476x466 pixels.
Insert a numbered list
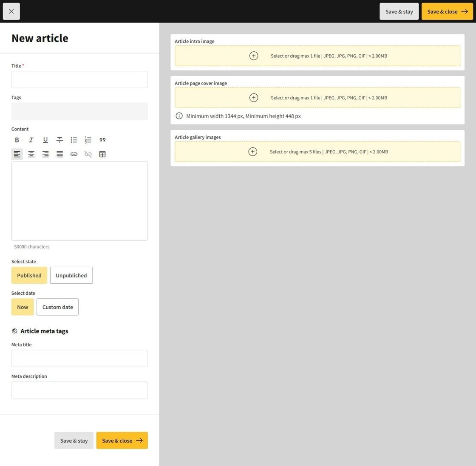[88, 140]
